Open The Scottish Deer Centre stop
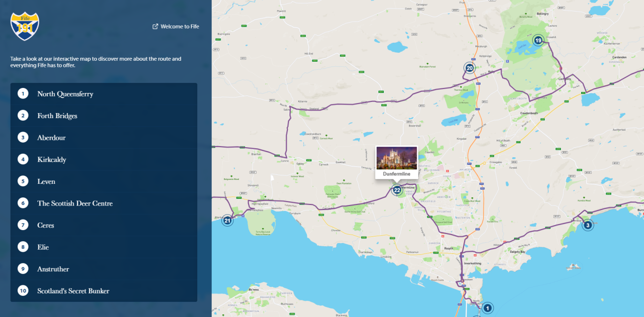Screen dimensions: 644x317 pos(74,203)
